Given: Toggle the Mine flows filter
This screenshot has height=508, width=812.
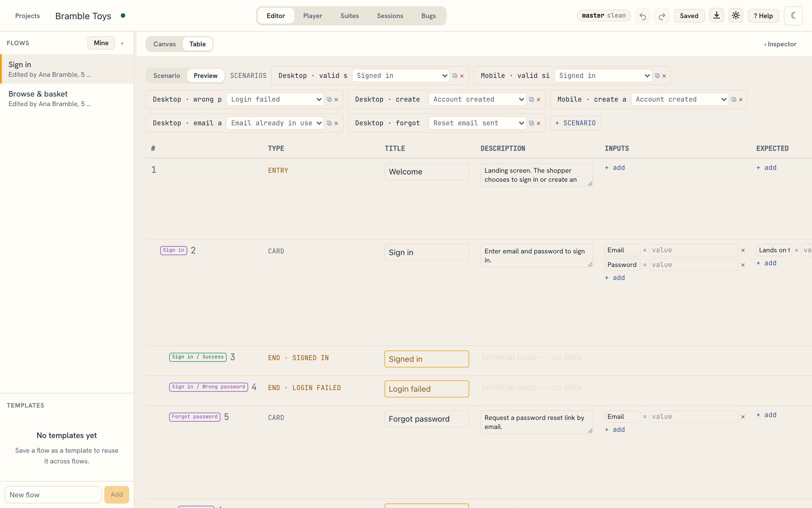Looking at the screenshot, I should point(101,43).
